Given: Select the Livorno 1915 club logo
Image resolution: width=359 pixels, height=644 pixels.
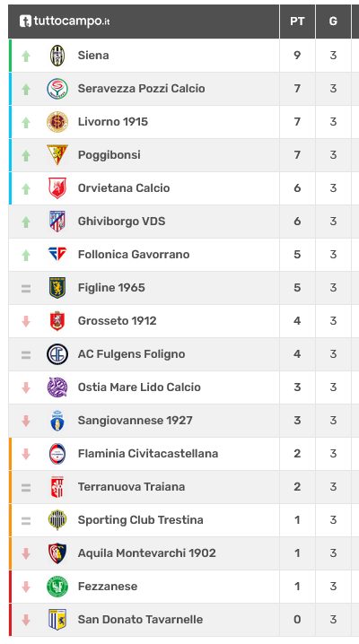Looking at the screenshot, I should [57, 122].
